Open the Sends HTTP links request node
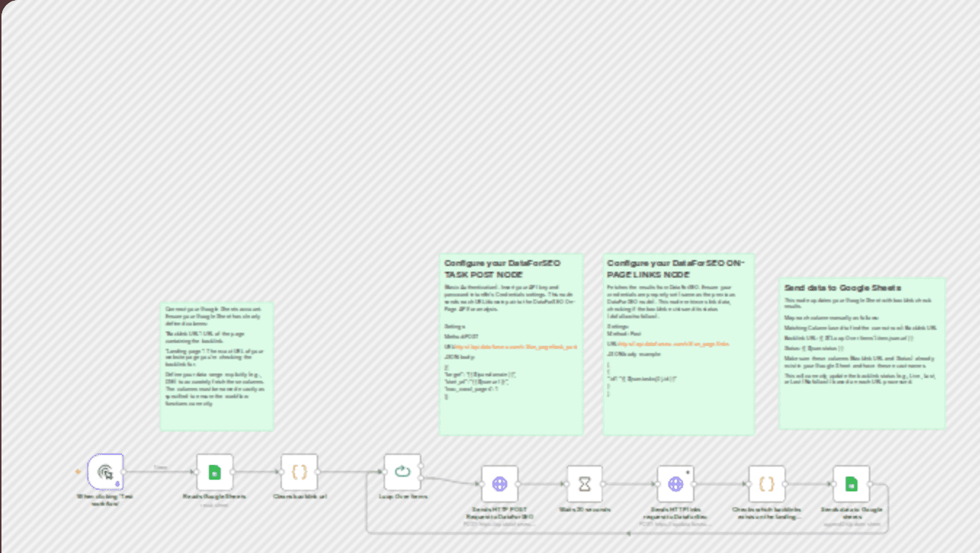This screenshot has height=553, width=980. click(x=676, y=484)
